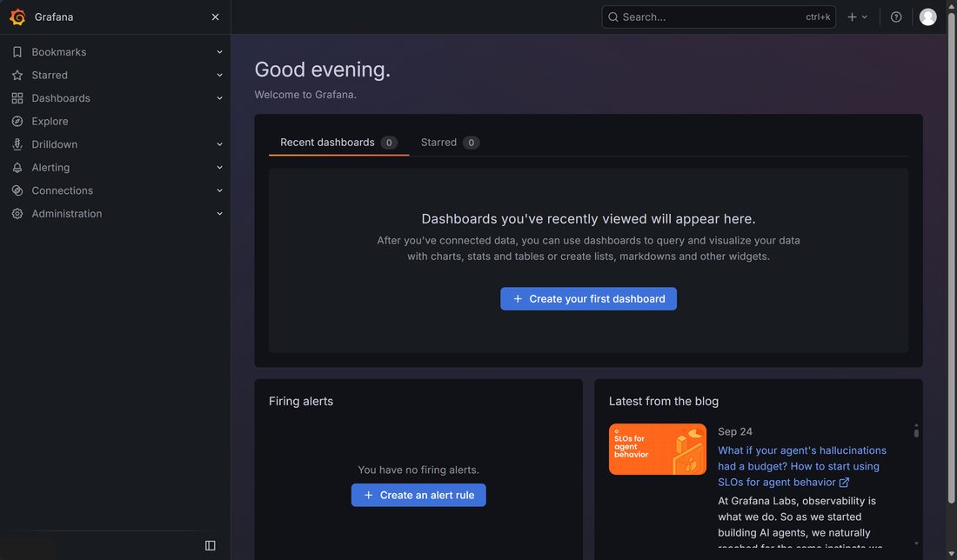
Task: Click the magnifier icon in search bar
Action: coord(613,17)
